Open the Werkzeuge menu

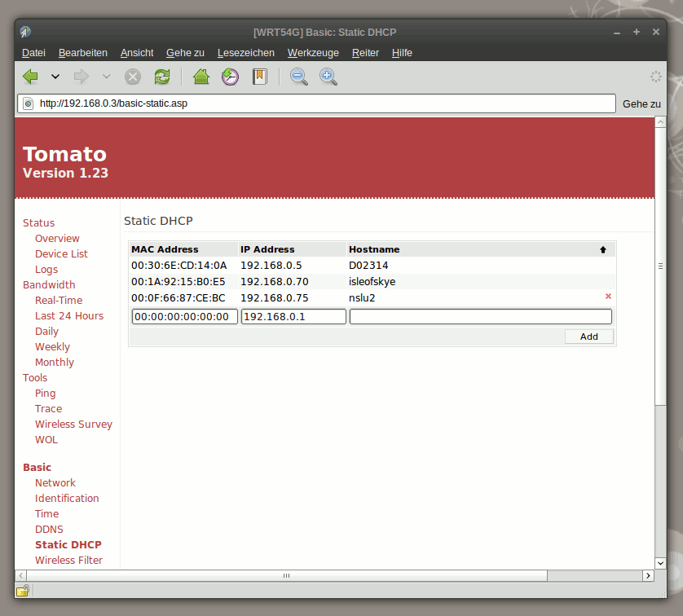(313, 53)
